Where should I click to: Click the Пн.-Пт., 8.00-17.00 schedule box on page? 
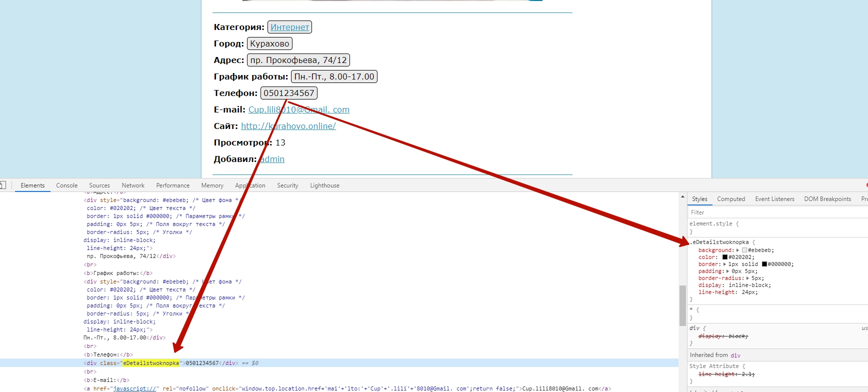pos(334,76)
